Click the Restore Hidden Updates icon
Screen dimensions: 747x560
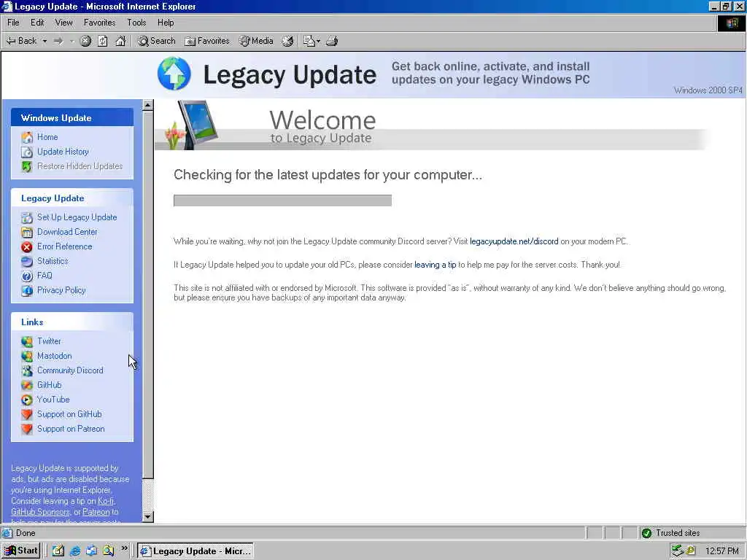tap(27, 167)
